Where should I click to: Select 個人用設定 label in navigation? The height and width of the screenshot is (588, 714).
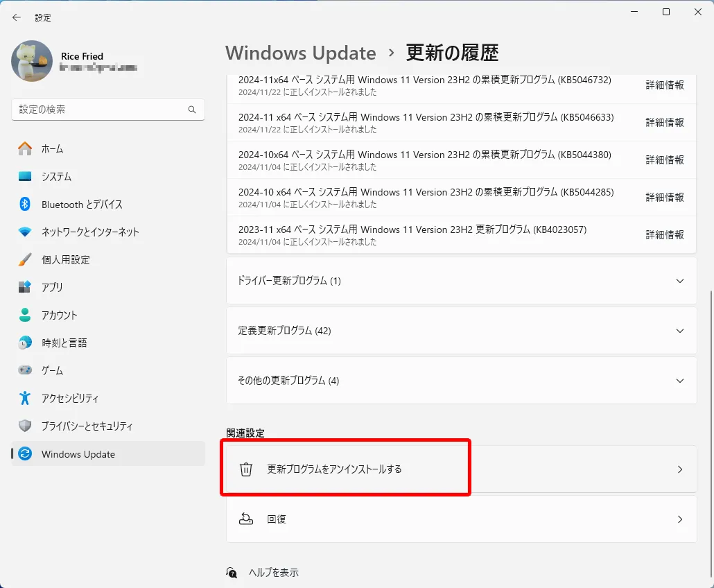tap(66, 259)
